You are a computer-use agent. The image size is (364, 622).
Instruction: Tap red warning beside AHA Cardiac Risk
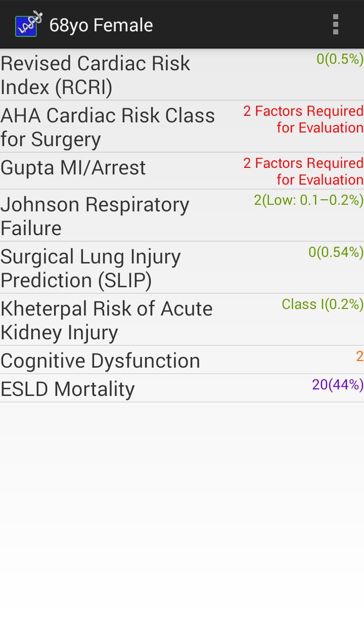pyautogui.click(x=303, y=119)
